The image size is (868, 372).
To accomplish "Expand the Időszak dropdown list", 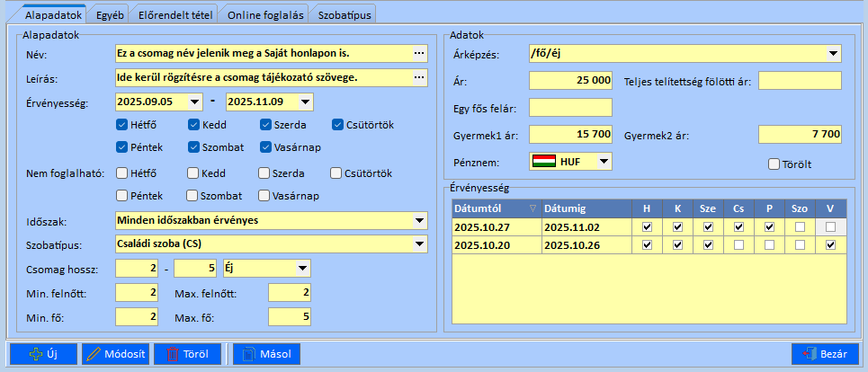I will 419,220.
